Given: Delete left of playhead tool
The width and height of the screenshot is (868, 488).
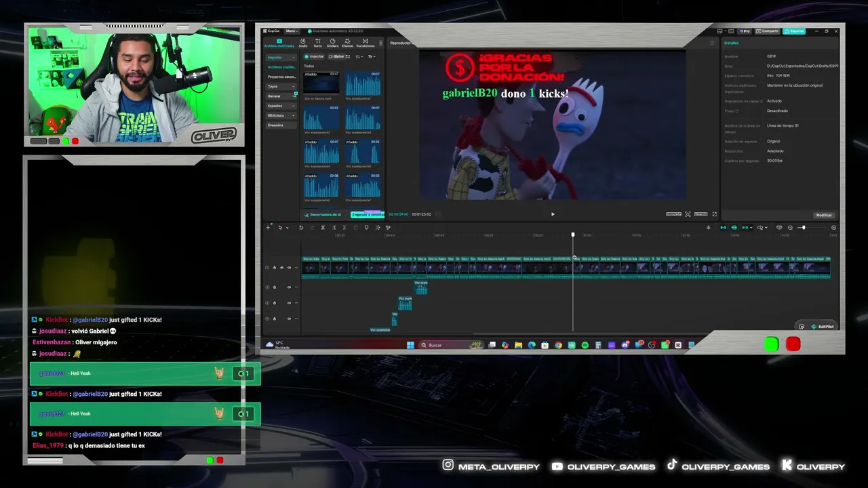Looking at the screenshot, I should pos(334,228).
